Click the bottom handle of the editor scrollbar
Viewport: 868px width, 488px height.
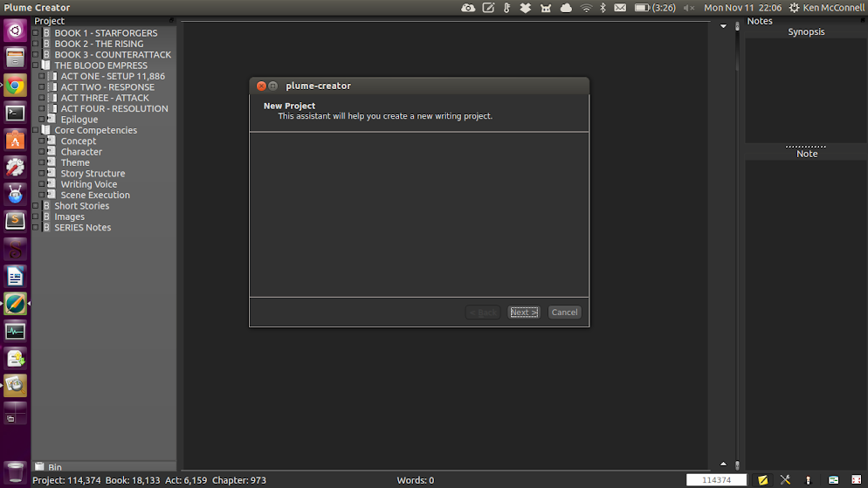[737, 464]
